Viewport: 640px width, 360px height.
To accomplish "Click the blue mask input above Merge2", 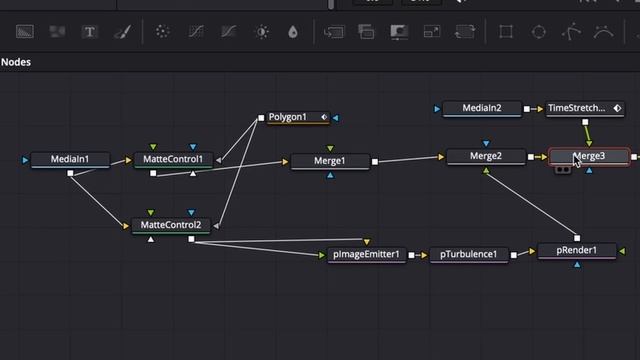I will (x=486, y=143).
